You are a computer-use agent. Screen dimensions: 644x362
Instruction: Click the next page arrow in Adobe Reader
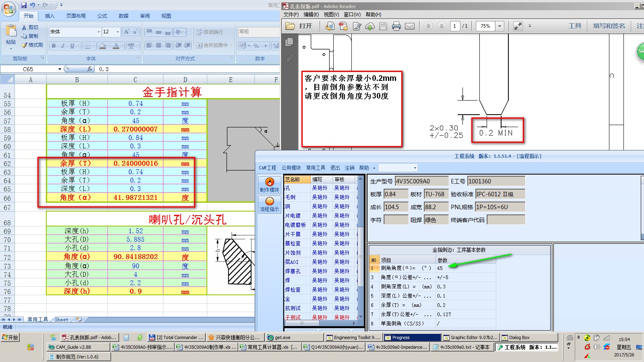point(442,26)
